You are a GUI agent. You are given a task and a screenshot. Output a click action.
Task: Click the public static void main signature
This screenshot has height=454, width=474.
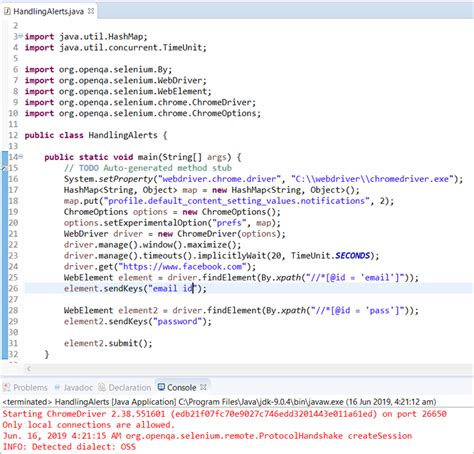click(x=143, y=157)
